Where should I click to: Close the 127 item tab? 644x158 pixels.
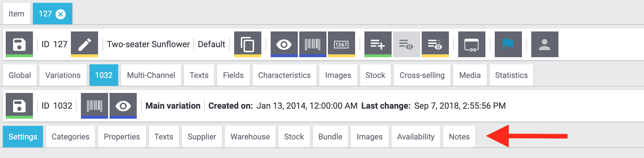pyautogui.click(x=61, y=14)
